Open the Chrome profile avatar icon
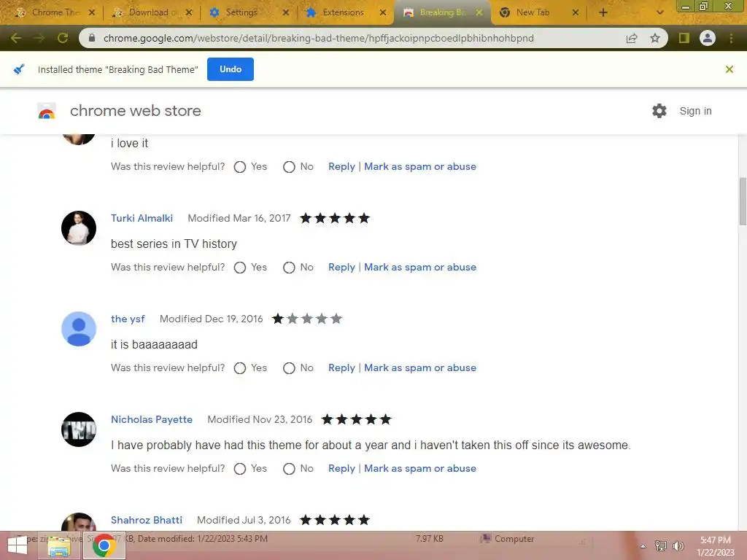The image size is (747, 560). pos(708,38)
